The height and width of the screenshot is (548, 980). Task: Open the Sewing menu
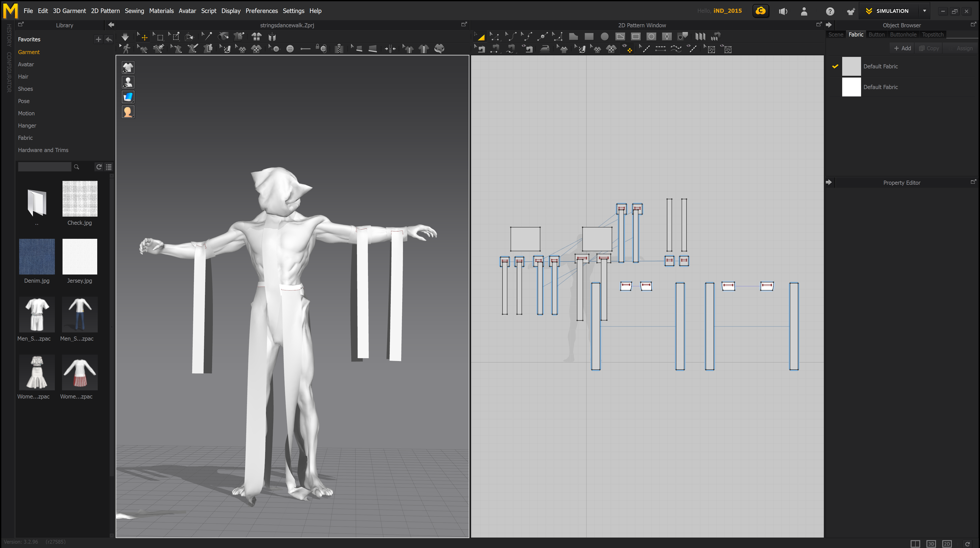[134, 11]
